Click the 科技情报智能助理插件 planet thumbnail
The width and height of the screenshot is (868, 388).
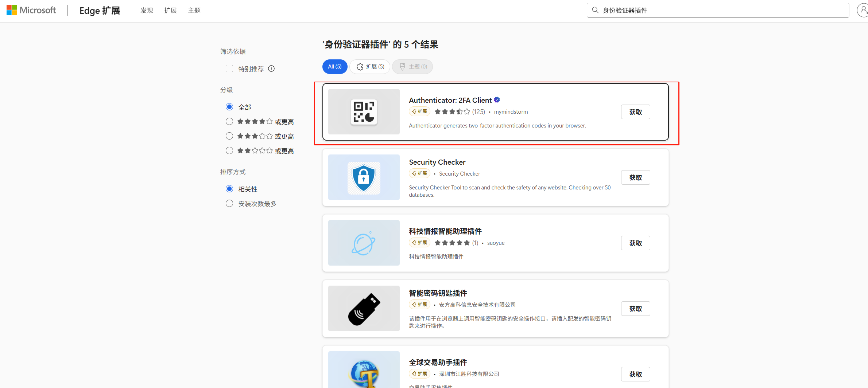pyautogui.click(x=364, y=243)
